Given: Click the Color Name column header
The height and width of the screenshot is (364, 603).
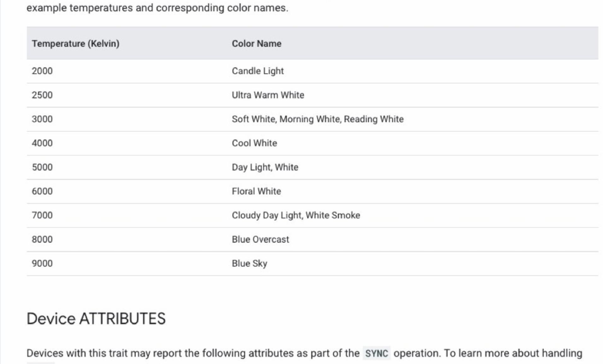Looking at the screenshot, I should click(x=256, y=44).
